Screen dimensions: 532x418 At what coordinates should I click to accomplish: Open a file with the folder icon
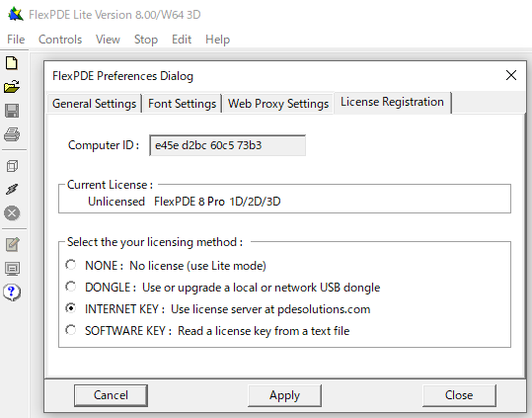12,87
